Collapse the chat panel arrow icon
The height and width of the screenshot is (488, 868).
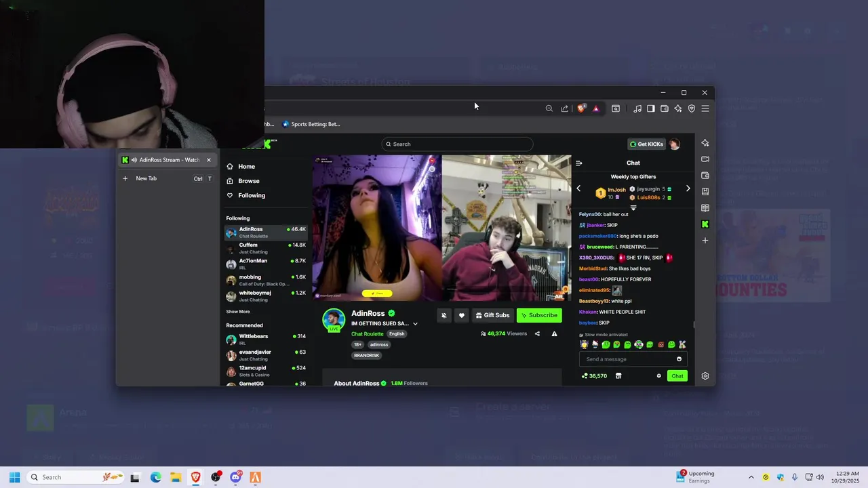coord(579,163)
